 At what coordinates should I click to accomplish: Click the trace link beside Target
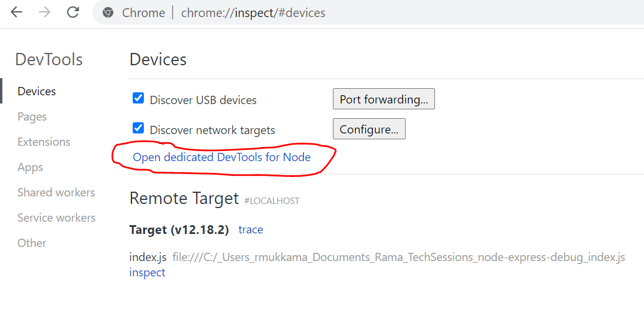251,230
